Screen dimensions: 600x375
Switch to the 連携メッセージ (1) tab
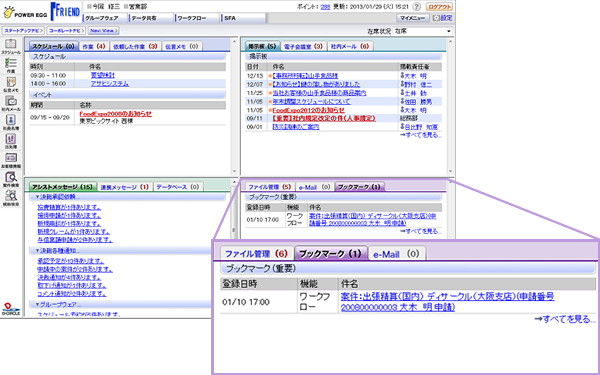pyautogui.click(x=125, y=187)
